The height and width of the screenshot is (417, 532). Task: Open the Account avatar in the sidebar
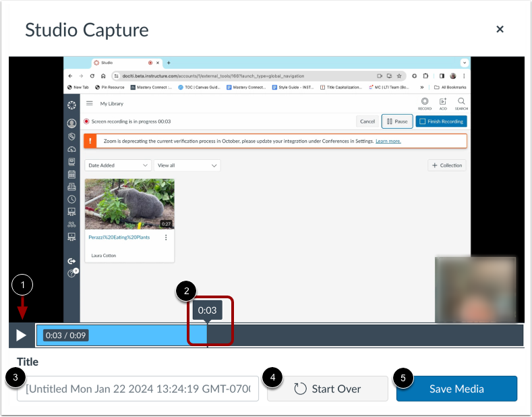71,123
